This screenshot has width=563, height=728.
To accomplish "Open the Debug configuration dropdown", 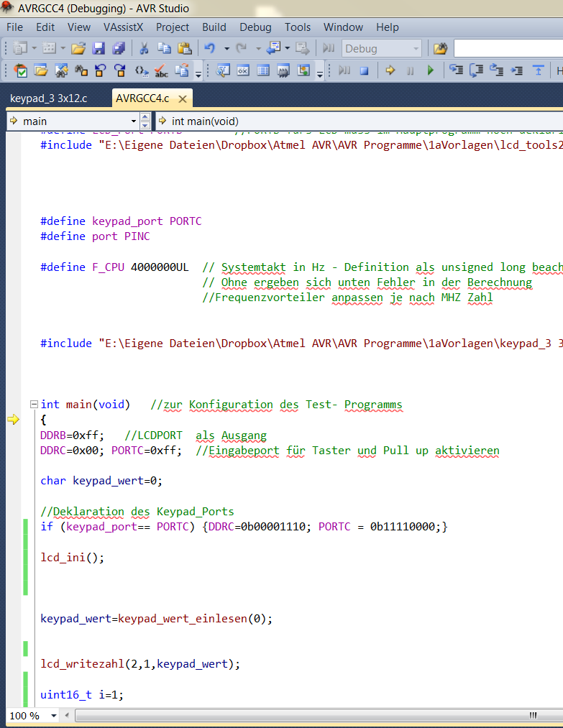I will point(381,48).
